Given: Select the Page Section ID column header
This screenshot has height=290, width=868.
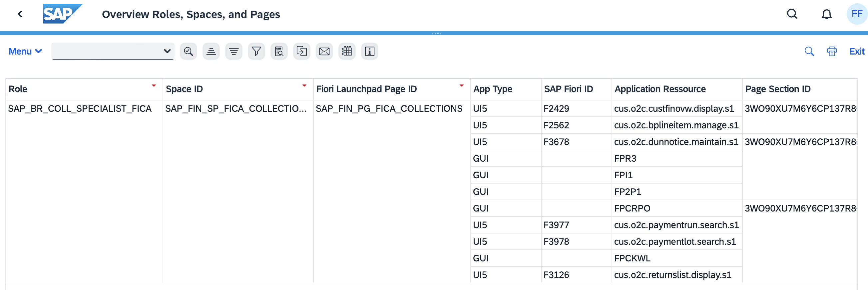Looking at the screenshot, I should click(x=800, y=89).
